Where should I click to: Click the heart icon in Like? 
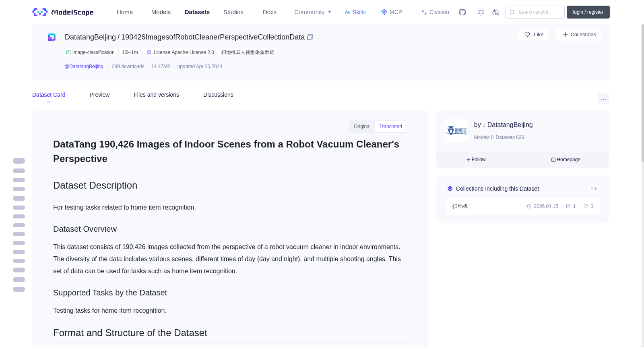coord(527,35)
